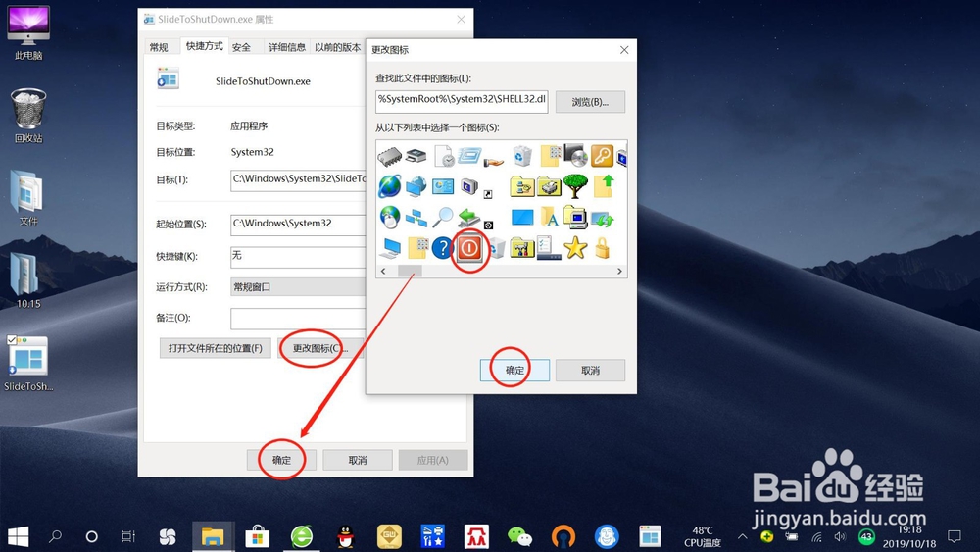Pick the folder with tools icon

[522, 248]
